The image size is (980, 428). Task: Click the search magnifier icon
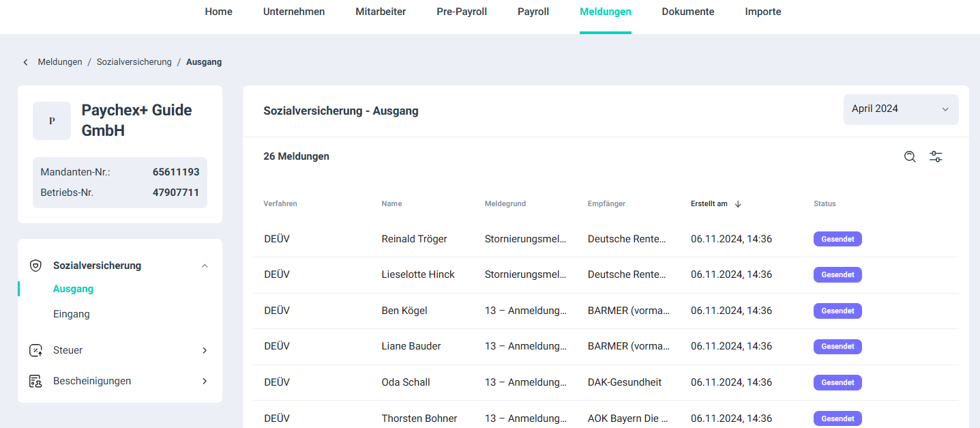point(910,156)
